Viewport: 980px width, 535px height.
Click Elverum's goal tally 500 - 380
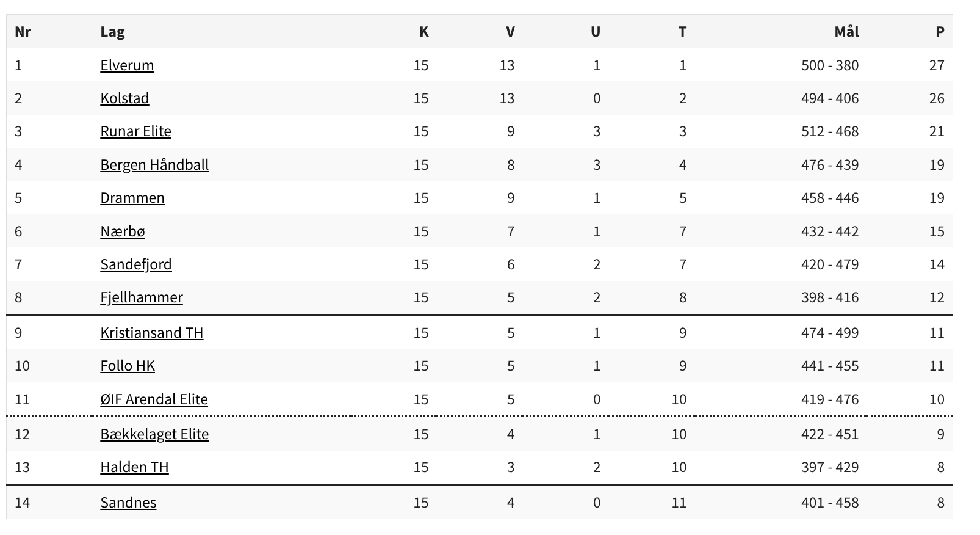pos(829,65)
